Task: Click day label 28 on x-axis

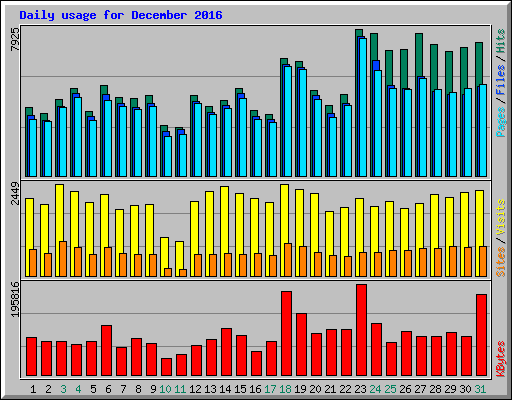Action: tap(435, 389)
